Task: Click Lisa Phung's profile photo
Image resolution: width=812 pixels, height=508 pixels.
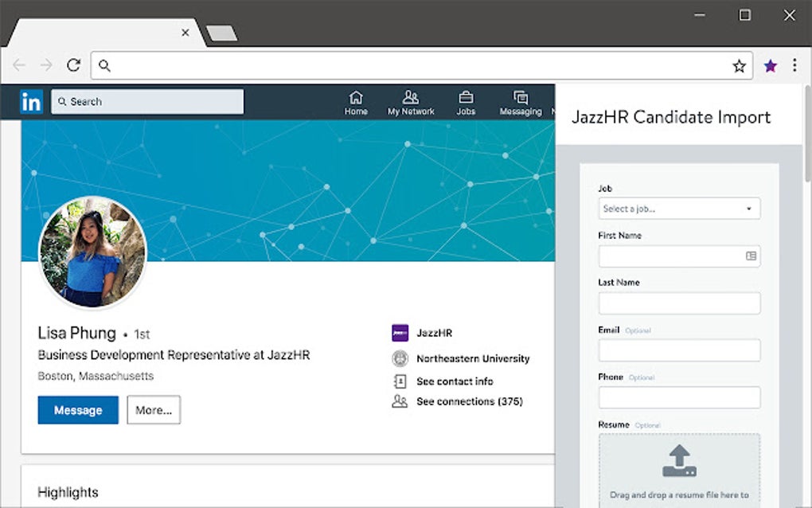Action: pyautogui.click(x=93, y=252)
